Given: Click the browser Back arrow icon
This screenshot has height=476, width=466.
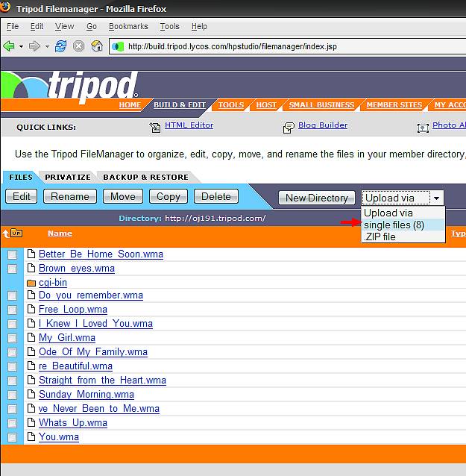Looking at the screenshot, I should pos(9,46).
